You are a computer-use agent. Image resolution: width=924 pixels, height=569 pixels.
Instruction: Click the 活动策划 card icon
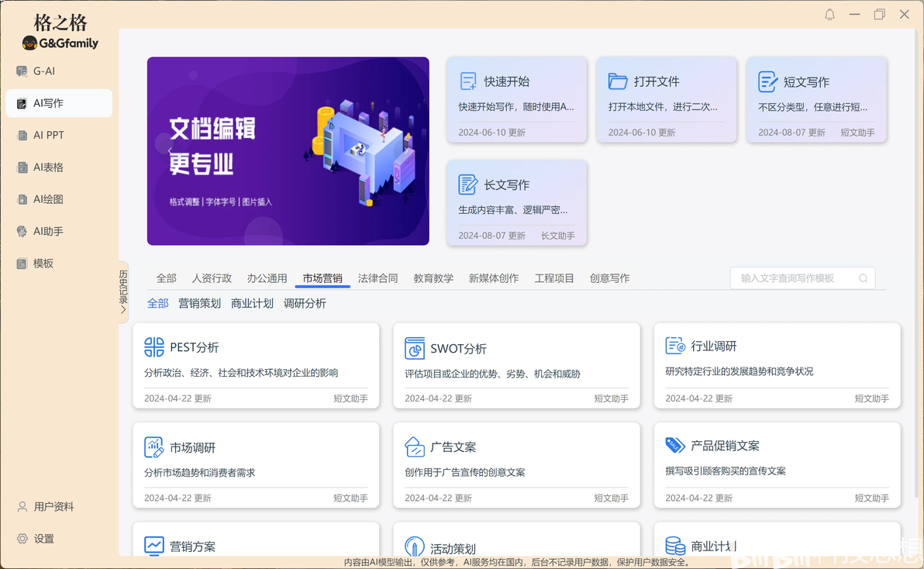click(414, 546)
